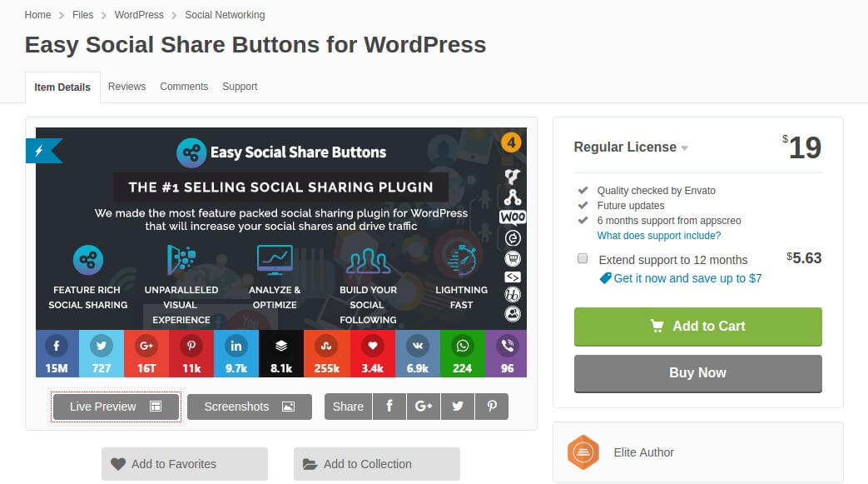Click the Twitter 727 counter tile
The width and height of the screenshot is (868, 484).
pyautogui.click(x=102, y=354)
